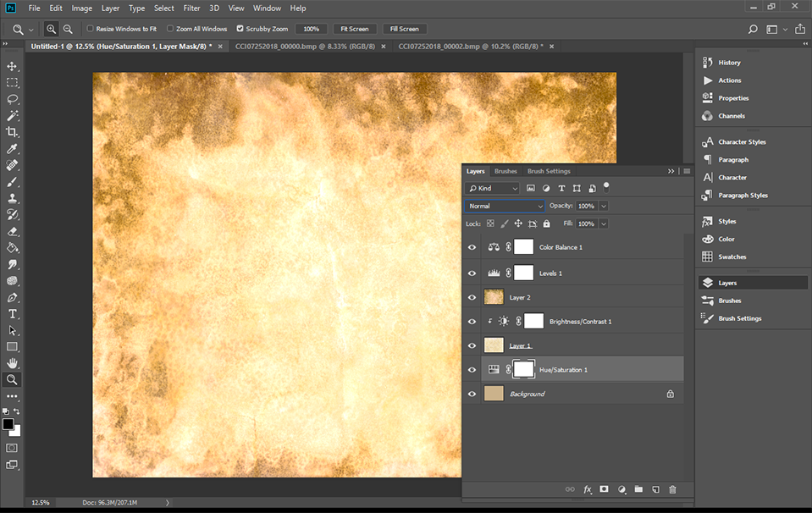Select the Type tool in toolbar
Screen dimensions: 812x513
pos(12,314)
